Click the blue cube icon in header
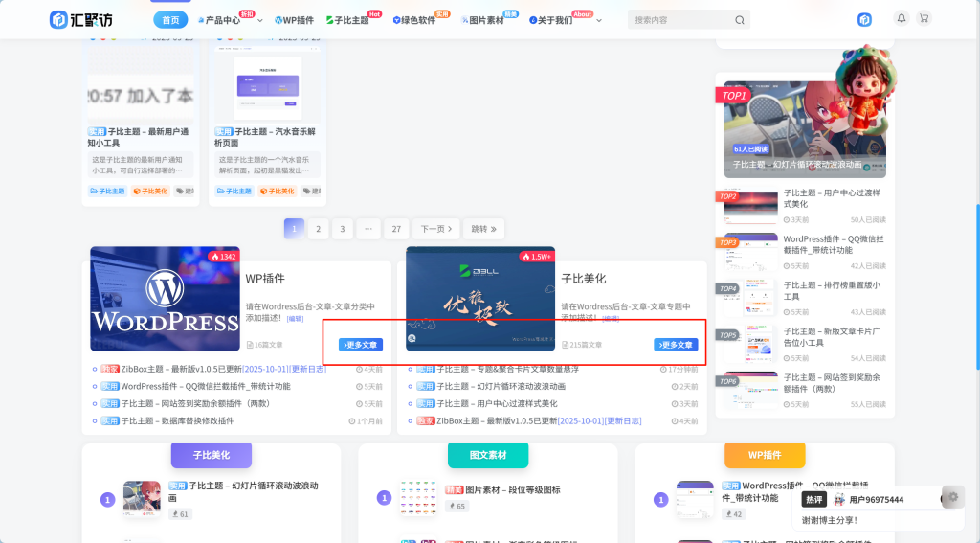 (x=864, y=19)
